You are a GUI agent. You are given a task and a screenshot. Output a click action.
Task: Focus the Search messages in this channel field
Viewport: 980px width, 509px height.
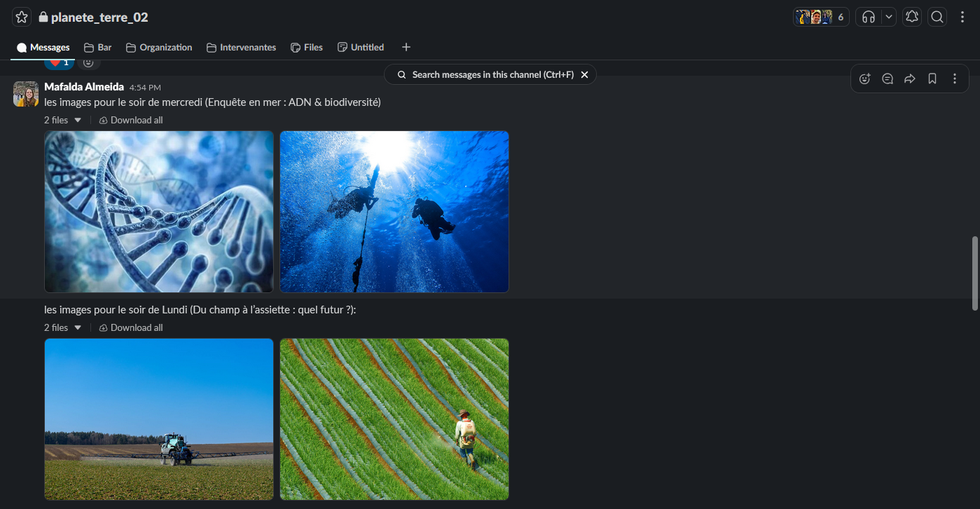pos(485,74)
